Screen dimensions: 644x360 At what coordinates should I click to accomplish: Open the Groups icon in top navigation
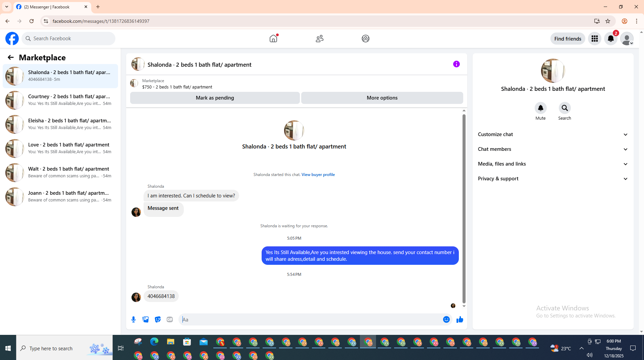pyautogui.click(x=366, y=39)
